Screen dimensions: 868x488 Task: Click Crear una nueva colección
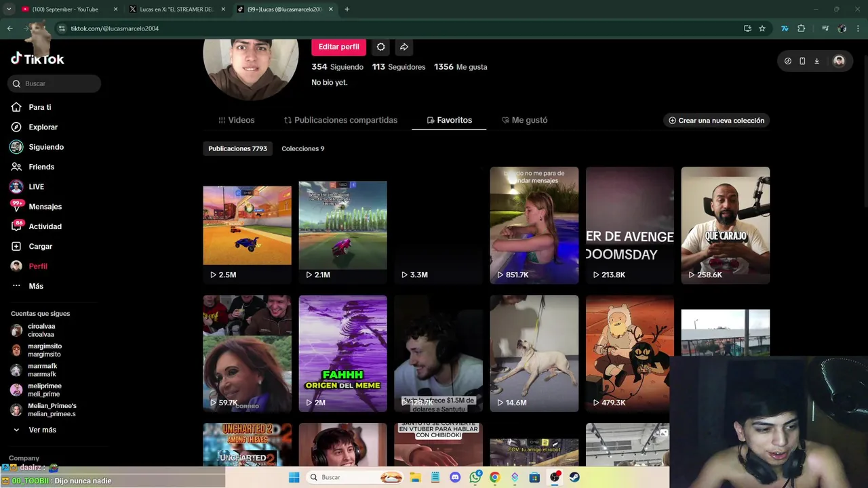click(x=716, y=121)
